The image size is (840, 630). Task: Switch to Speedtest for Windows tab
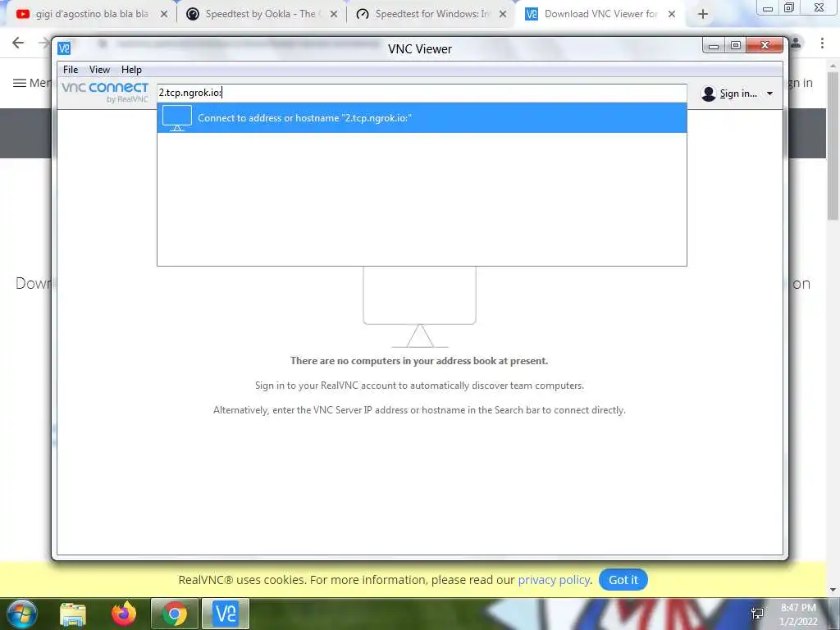[x=431, y=14]
